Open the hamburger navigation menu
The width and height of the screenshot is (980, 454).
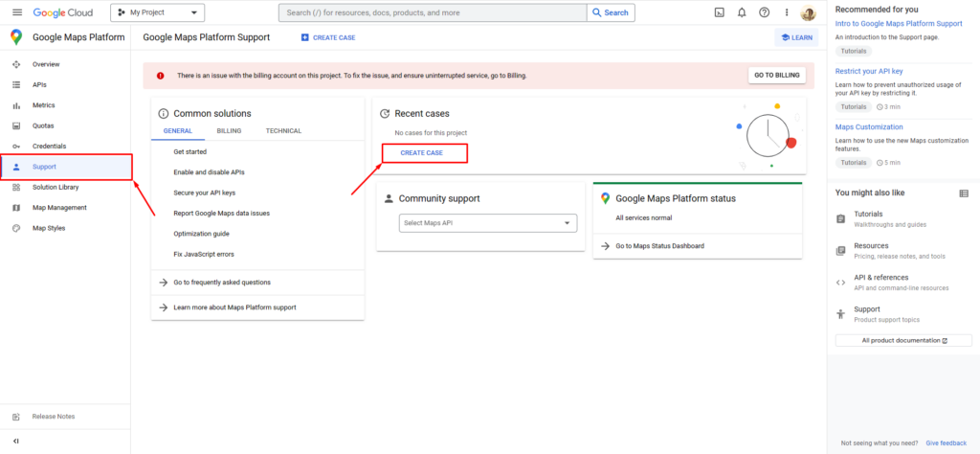click(x=16, y=12)
